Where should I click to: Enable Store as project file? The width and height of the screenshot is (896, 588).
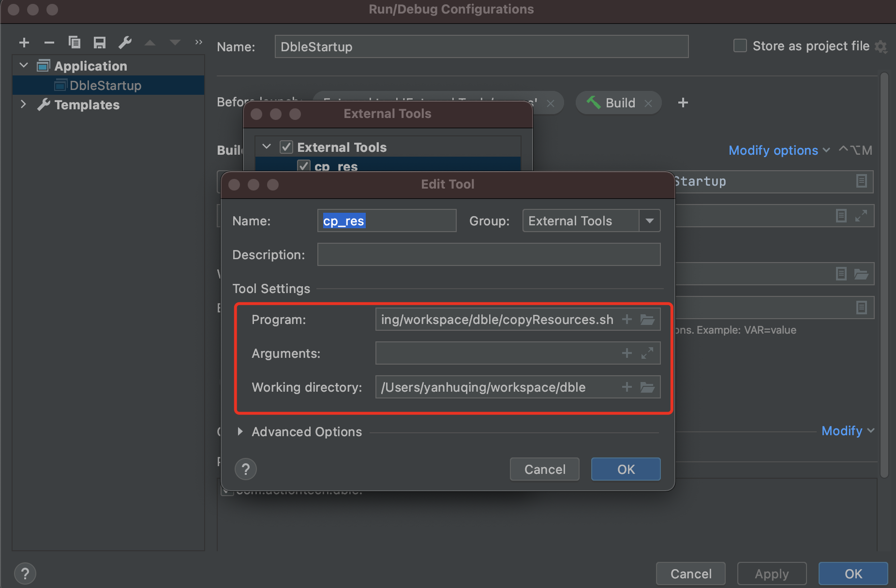[740, 45]
